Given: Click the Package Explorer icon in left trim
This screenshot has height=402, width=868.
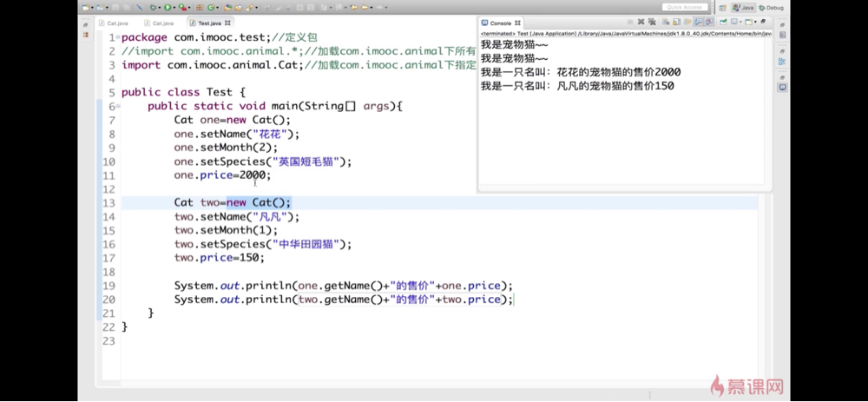Looking at the screenshot, I should (x=86, y=35).
